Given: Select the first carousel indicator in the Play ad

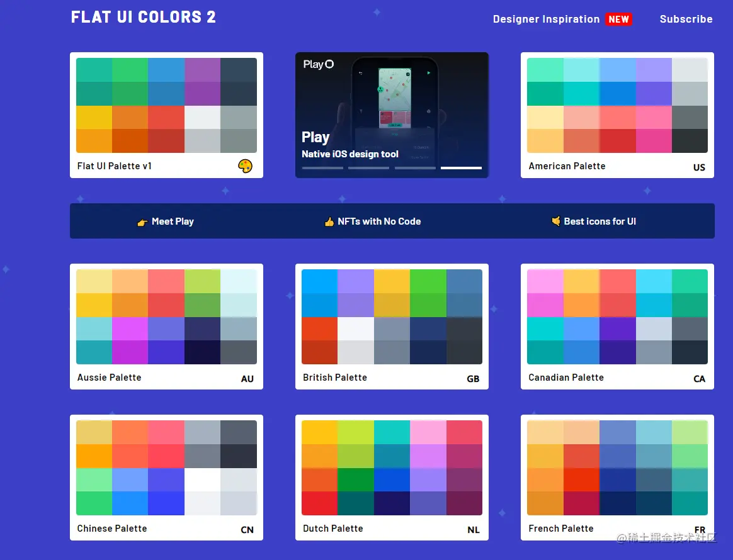Looking at the screenshot, I should tap(322, 167).
